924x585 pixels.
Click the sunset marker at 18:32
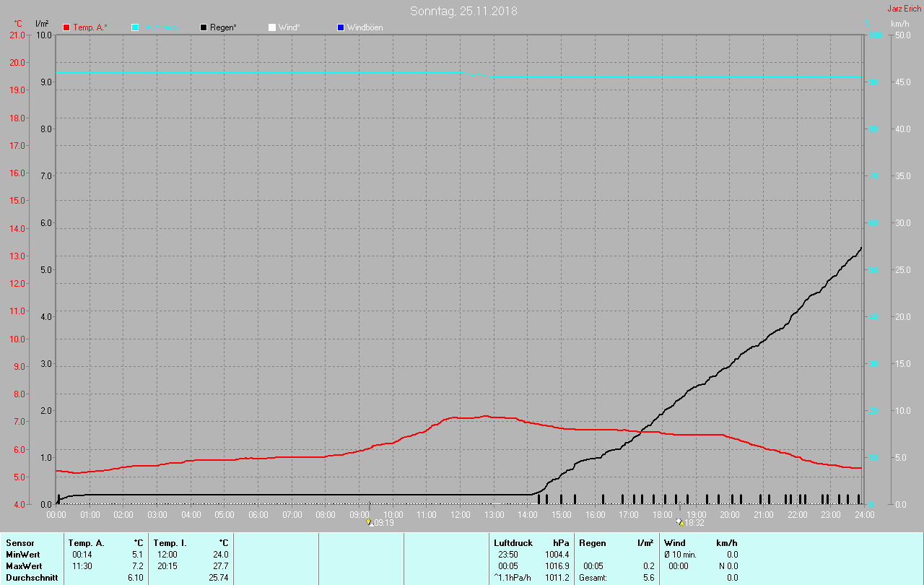[679, 521]
